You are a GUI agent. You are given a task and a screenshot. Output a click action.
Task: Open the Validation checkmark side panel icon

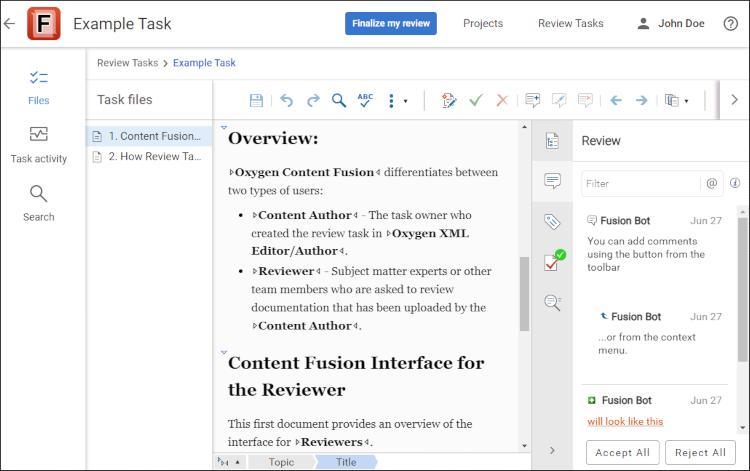click(554, 261)
